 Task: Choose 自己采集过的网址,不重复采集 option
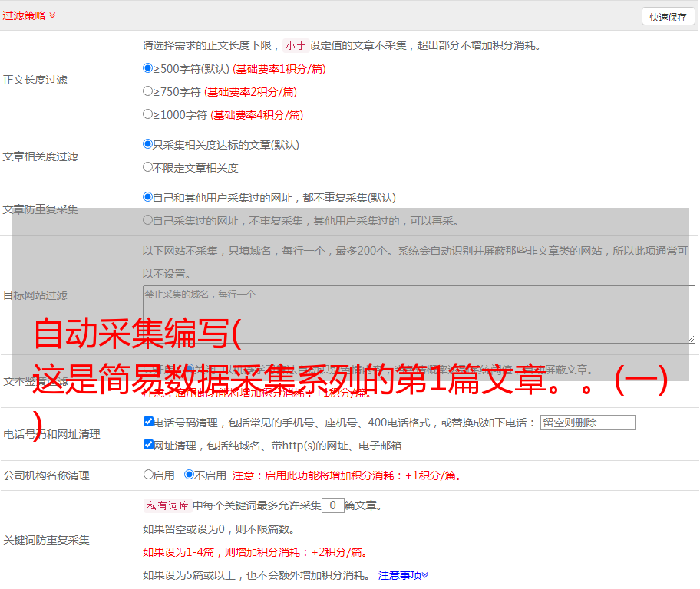tap(148, 220)
